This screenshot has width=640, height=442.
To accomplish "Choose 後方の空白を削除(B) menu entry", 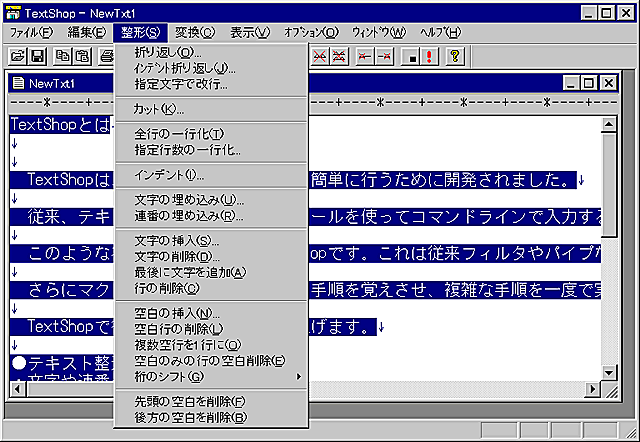I will tap(211, 418).
